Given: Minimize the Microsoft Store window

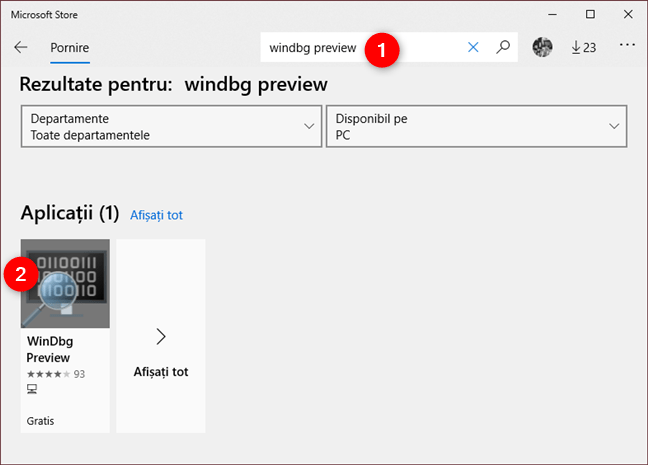Looking at the screenshot, I should 552,14.
